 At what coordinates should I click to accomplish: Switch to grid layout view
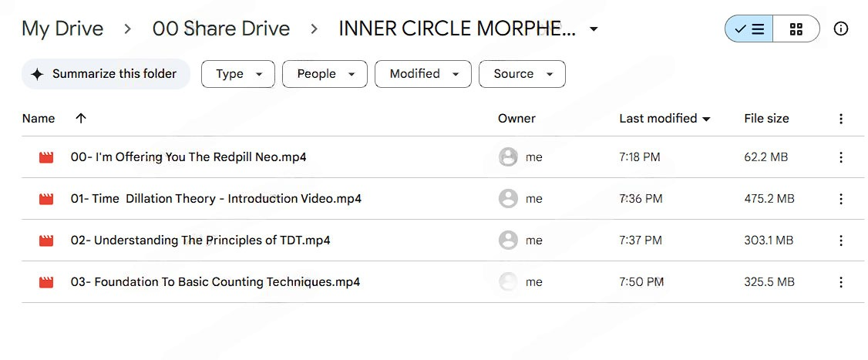tap(796, 29)
